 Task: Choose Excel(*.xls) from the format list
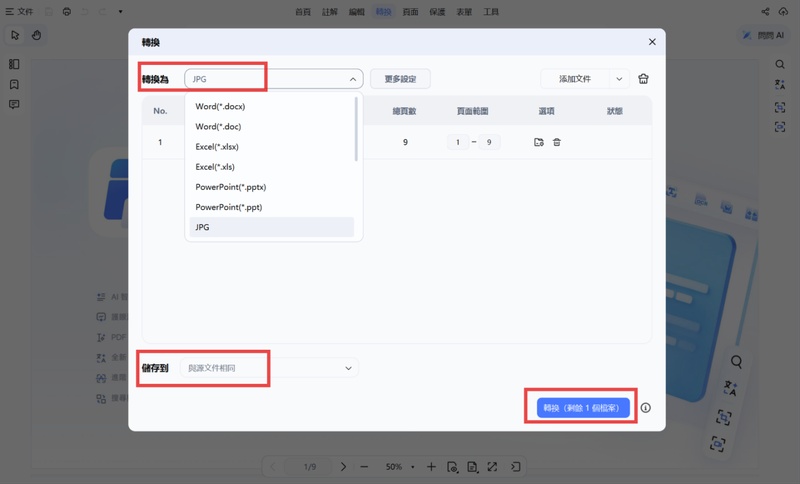pos(271,167)
